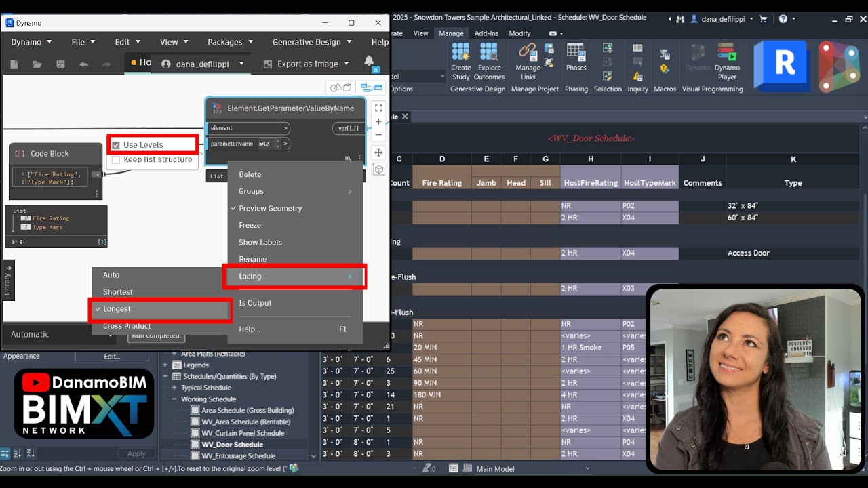Click the Open folder icon in Dynamo toolbar

coord(37,64)
